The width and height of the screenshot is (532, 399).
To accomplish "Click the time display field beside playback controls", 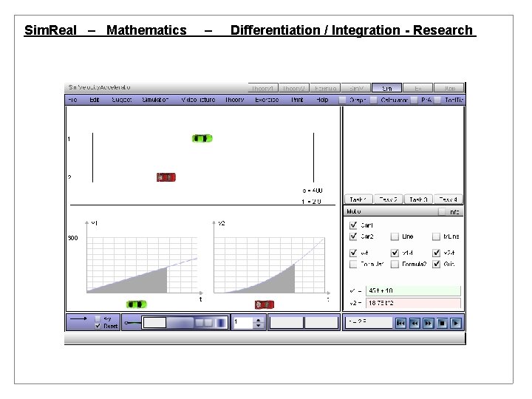I will 369,322.
